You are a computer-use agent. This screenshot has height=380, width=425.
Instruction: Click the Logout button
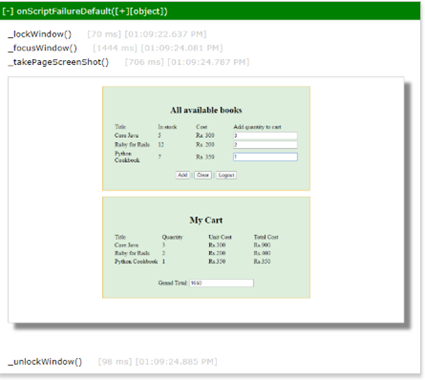[x=226, y=175]
